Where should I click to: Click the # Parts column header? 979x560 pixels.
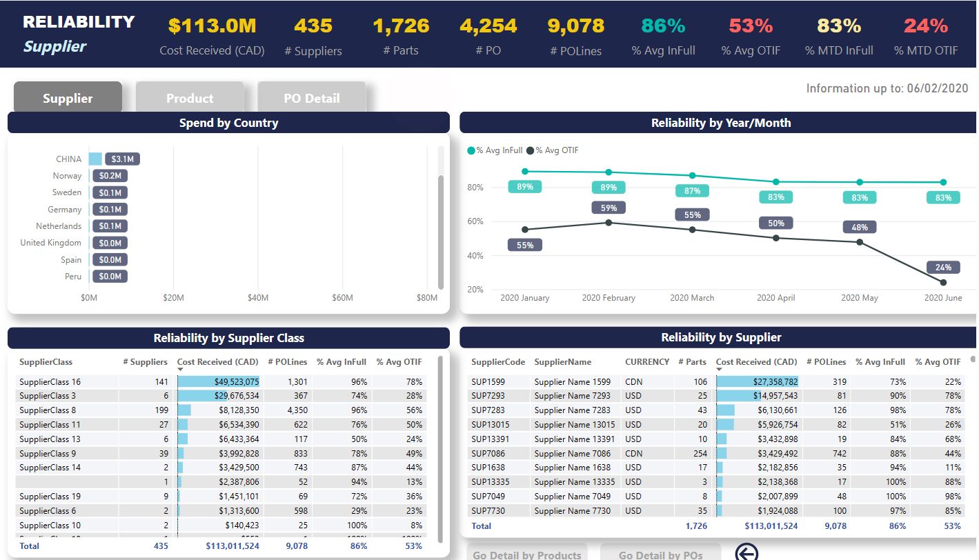coord(693,361)
